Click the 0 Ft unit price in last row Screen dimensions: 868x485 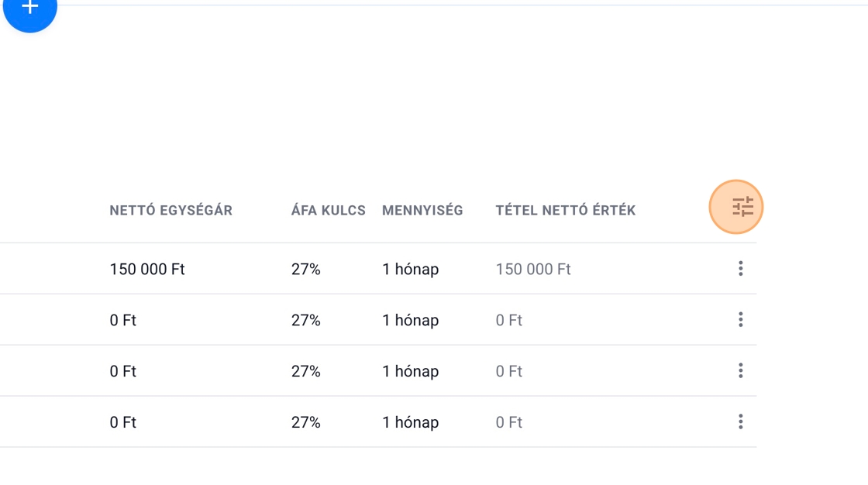point(123,422)
